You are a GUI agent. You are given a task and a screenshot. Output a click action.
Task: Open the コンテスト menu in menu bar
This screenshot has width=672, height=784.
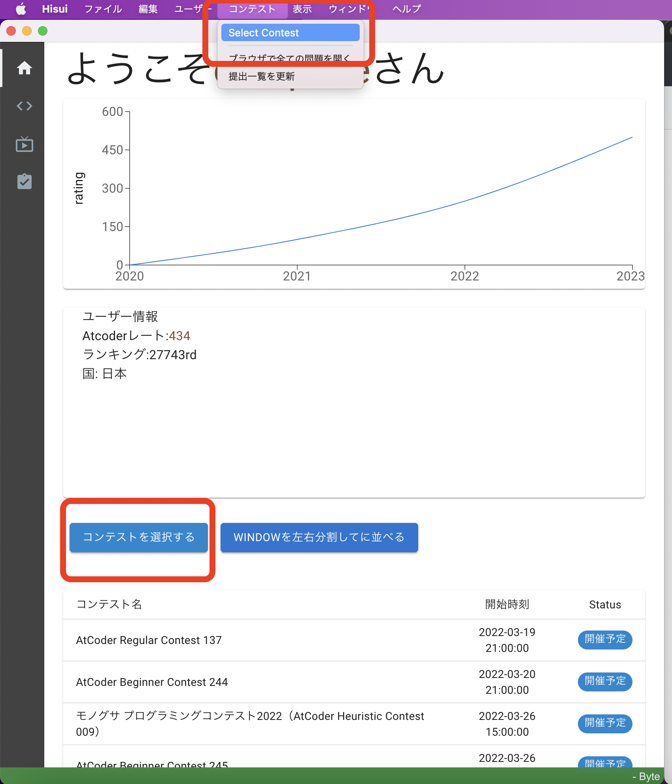pyautogui.click(x=252, y=9)
